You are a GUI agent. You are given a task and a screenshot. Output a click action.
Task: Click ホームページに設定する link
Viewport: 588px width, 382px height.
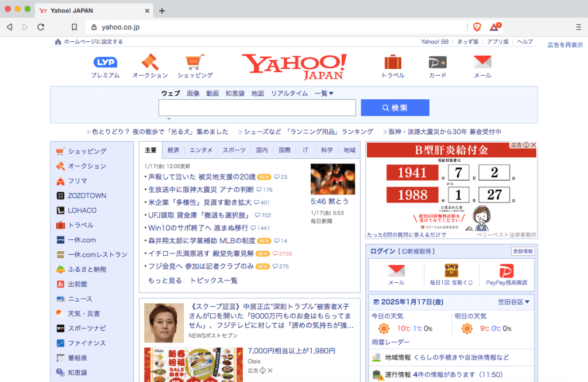(x=93, y=41)
